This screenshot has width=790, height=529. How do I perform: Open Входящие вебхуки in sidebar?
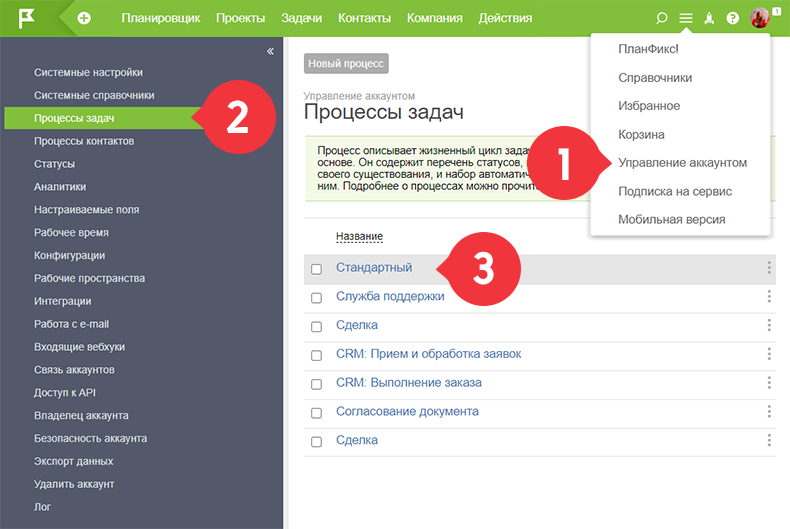point(79,347)
